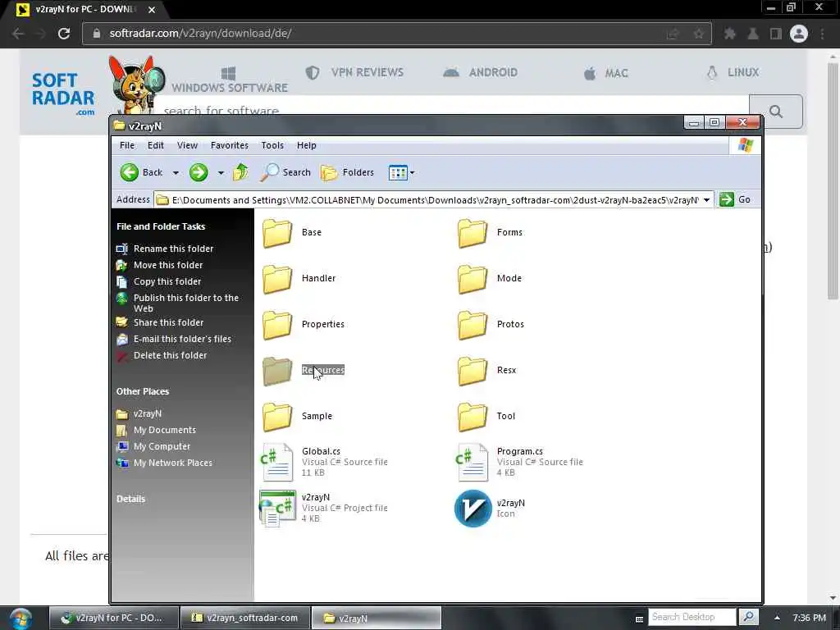The width and height of the screenshot is (840, 630).
Task: Click the SoftRadar search magnifier button
Action: 775,112
